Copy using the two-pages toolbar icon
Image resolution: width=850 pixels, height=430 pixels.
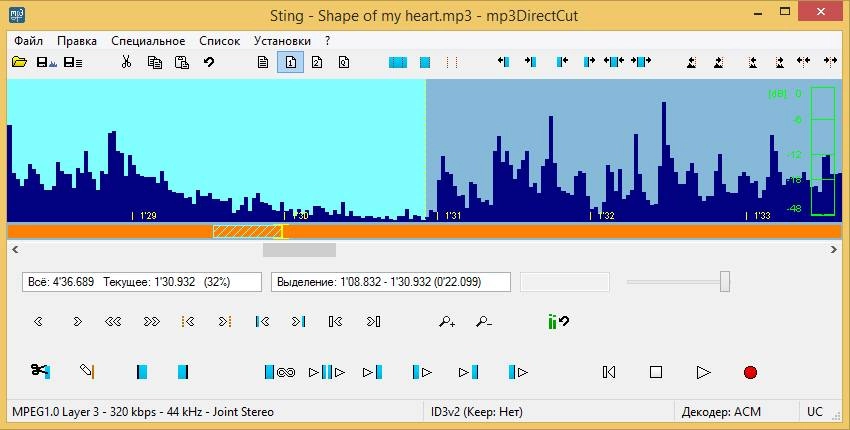tap(154, 62)
